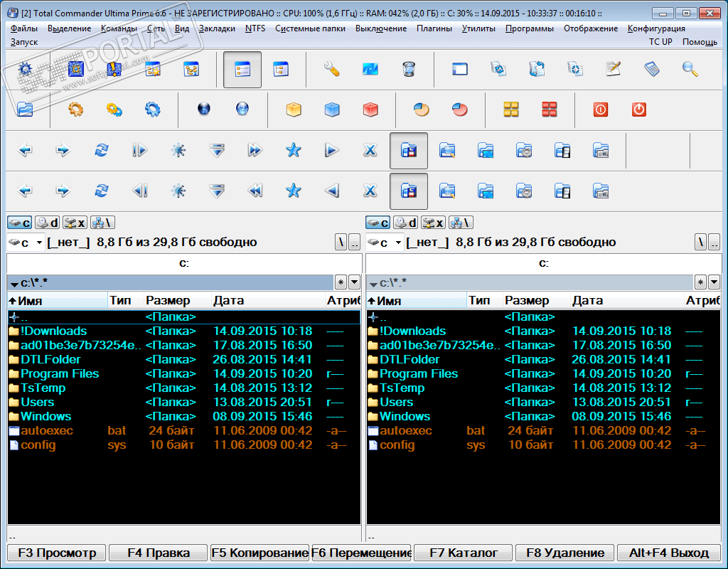Open the Помощь menu

tap(700, 42)
